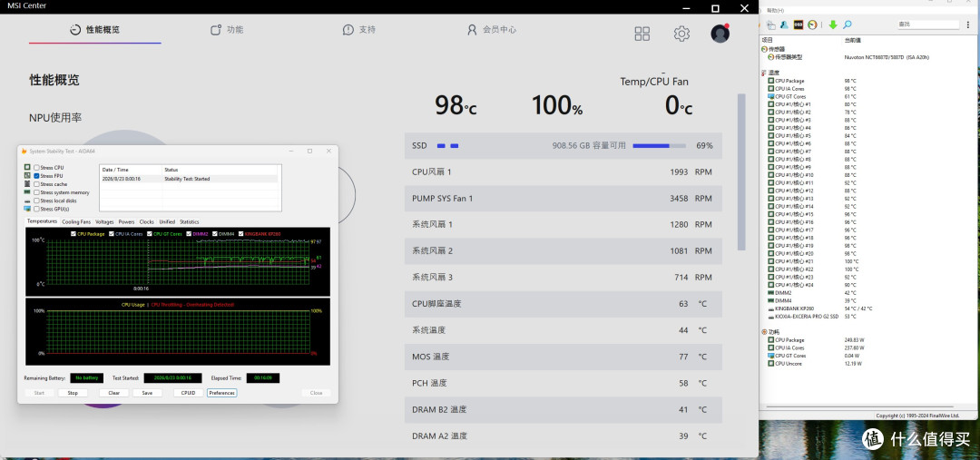Screen dimensions: 980x460
Task: Open the Powers tab
Action: [x=126, y=222]
